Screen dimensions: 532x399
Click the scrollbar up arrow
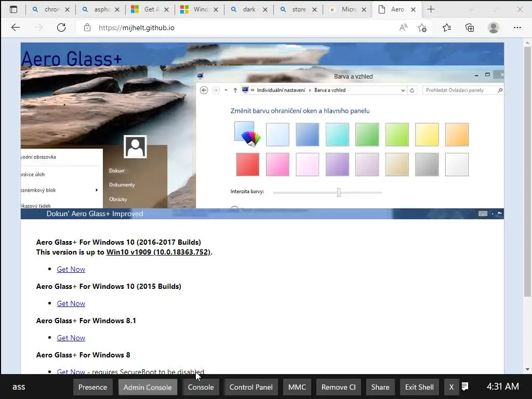(x=527, y=43)
